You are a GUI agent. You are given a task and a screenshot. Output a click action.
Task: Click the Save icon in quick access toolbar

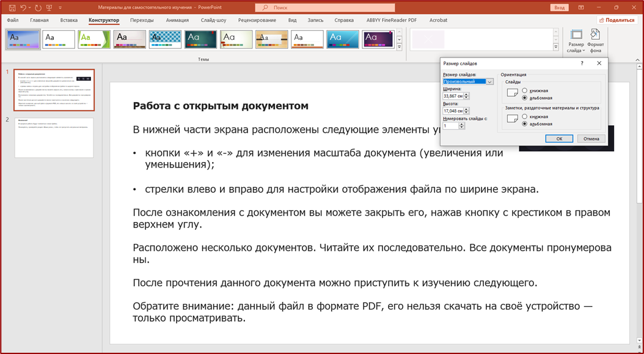pyautogui.click(x=12, y=8)
